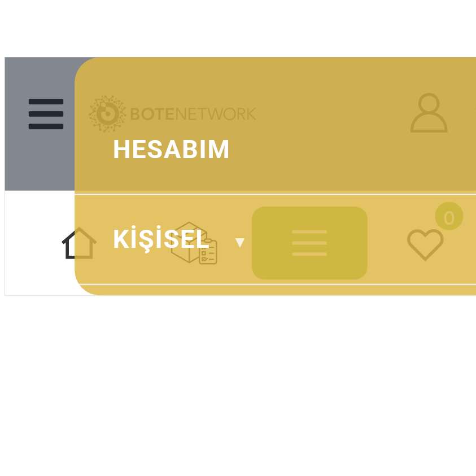Select the KİŞİSEL menu item

[161, 239]
